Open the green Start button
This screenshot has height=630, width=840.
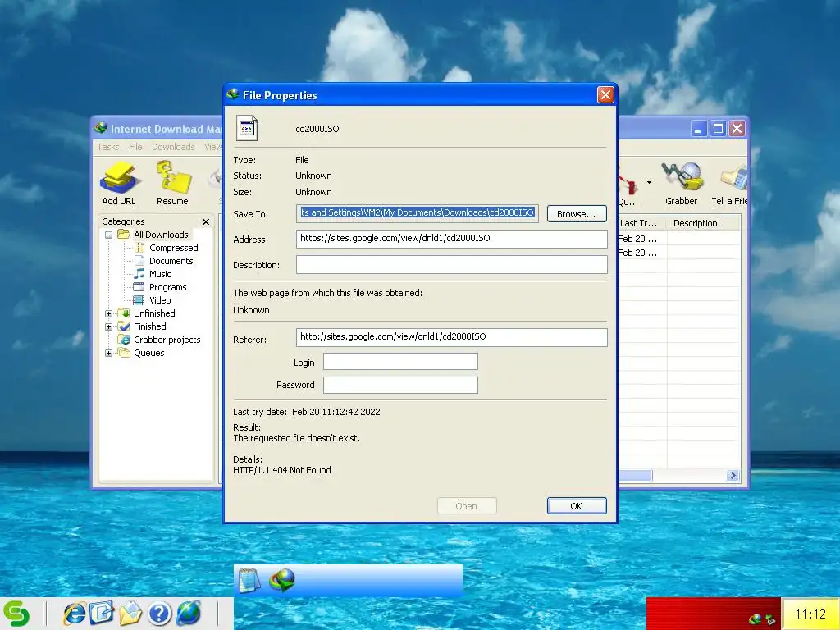16,614
